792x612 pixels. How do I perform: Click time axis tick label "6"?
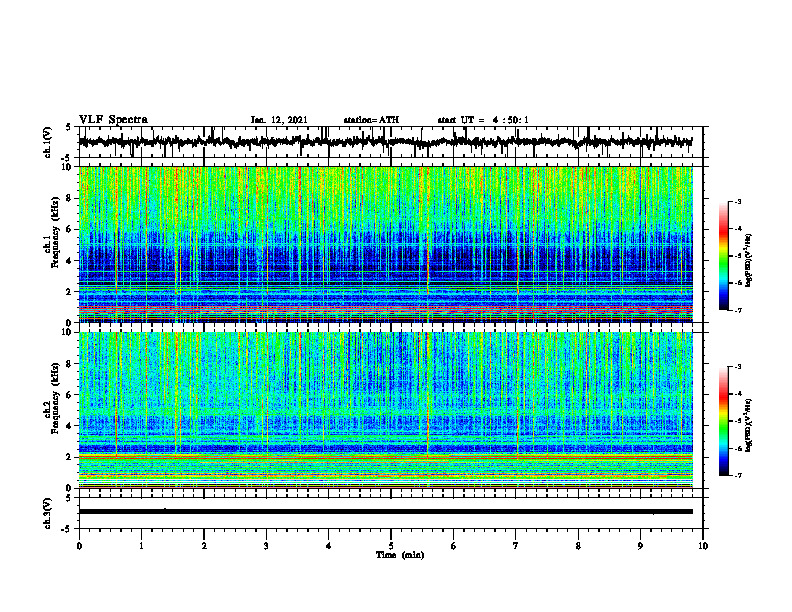click(454, 546)
